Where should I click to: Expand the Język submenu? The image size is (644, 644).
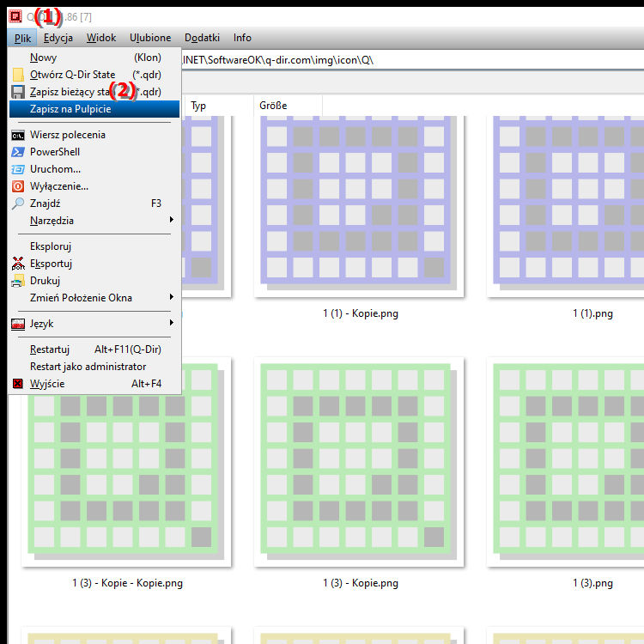[x=94, y=324]
